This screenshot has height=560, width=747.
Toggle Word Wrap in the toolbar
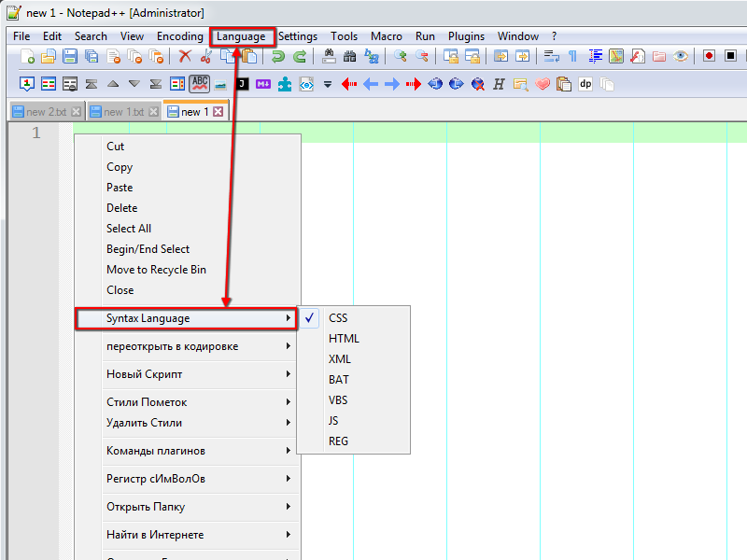(x=552, y=56)
